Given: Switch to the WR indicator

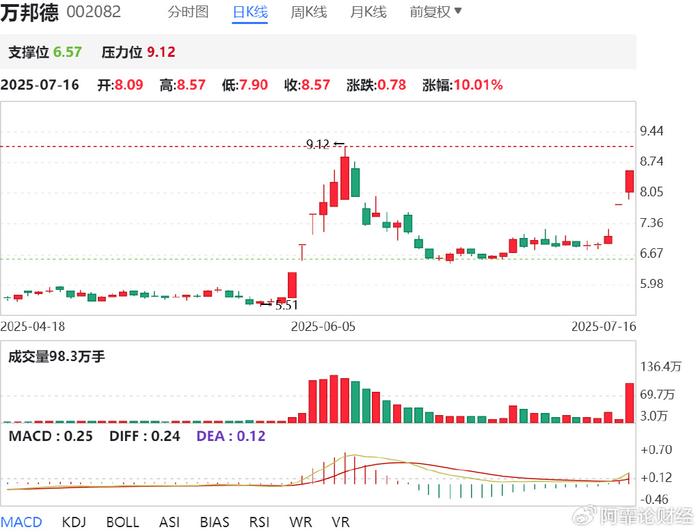Looking at the screenshot, I should click(x=300, y=521).
